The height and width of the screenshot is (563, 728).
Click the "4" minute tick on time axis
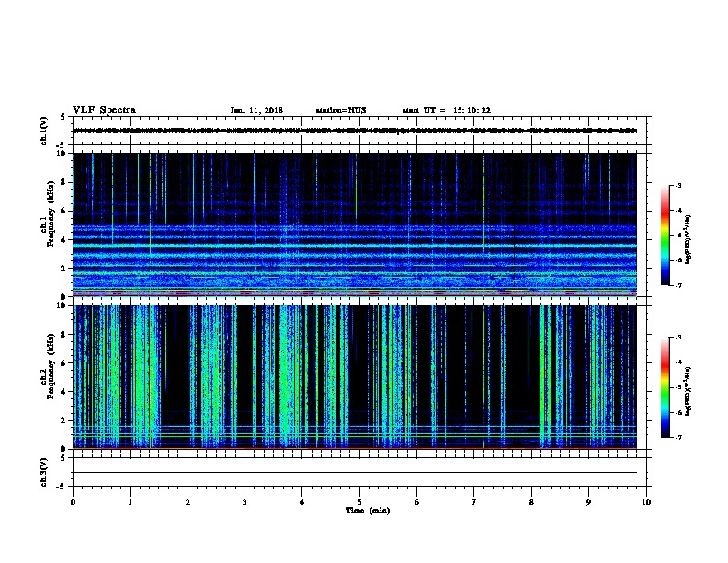pos(302,502)
